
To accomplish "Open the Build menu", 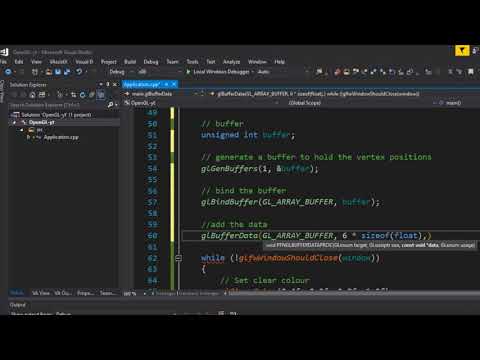I will click(130, 62).
